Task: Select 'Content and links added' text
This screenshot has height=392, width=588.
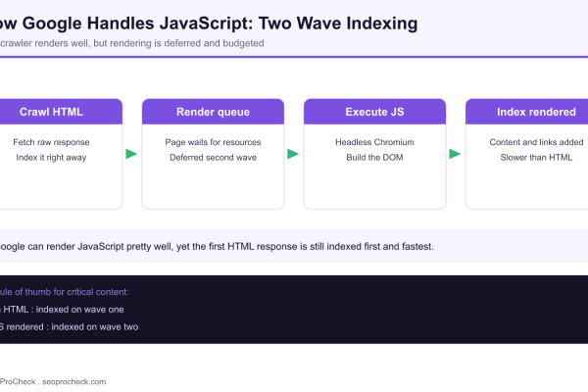Action: coord(536,142)
